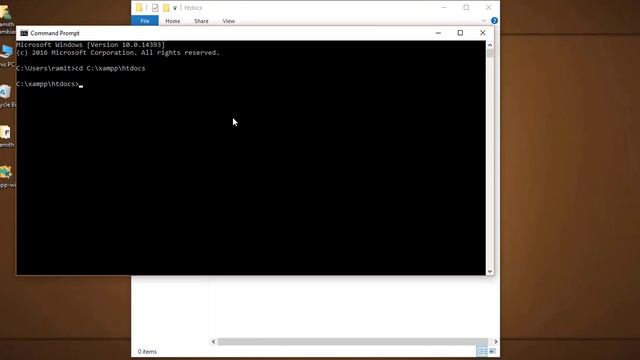Click the Properties checkmark icon in quick access toolbar
The height and width of the screenshot is (360, 640).
(155, 7)
